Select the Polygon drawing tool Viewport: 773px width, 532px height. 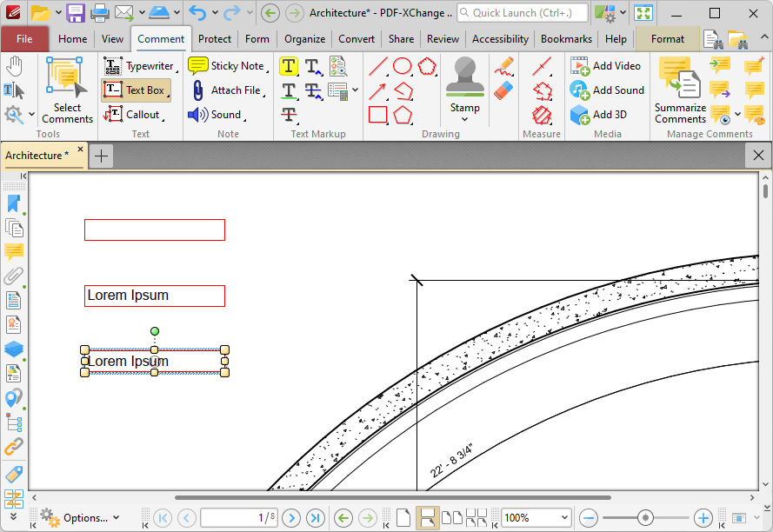pyautogui.click(x=403, y=115)
